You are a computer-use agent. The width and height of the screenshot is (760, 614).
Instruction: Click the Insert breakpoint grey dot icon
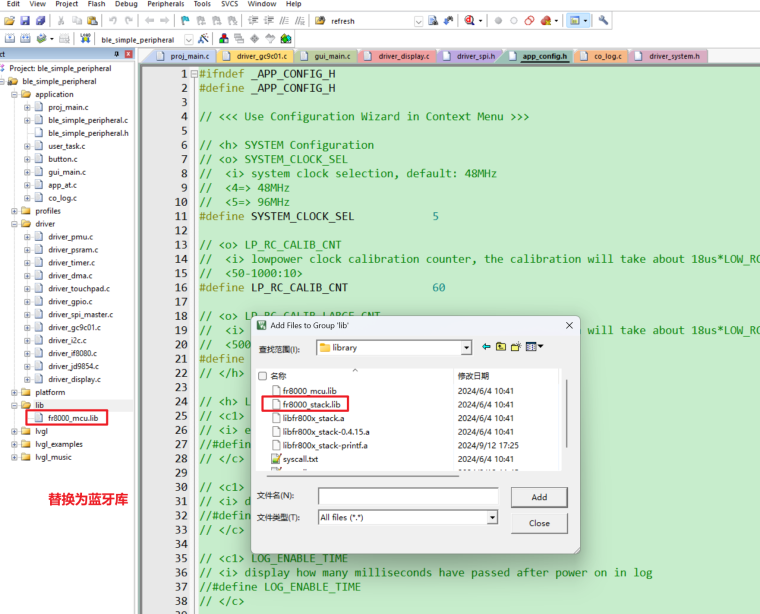pyautogui.click(x=498, y=21)
